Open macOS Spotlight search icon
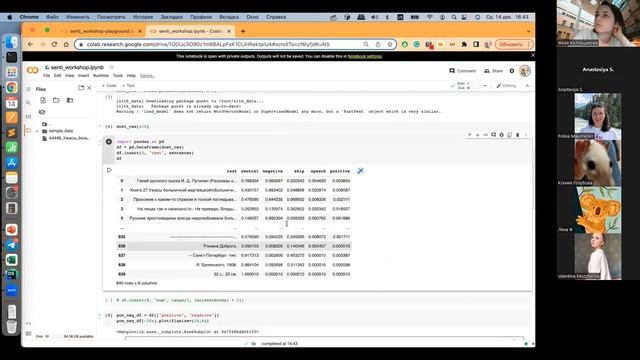Viewport: 640px width, 360px height. [454, 17]
